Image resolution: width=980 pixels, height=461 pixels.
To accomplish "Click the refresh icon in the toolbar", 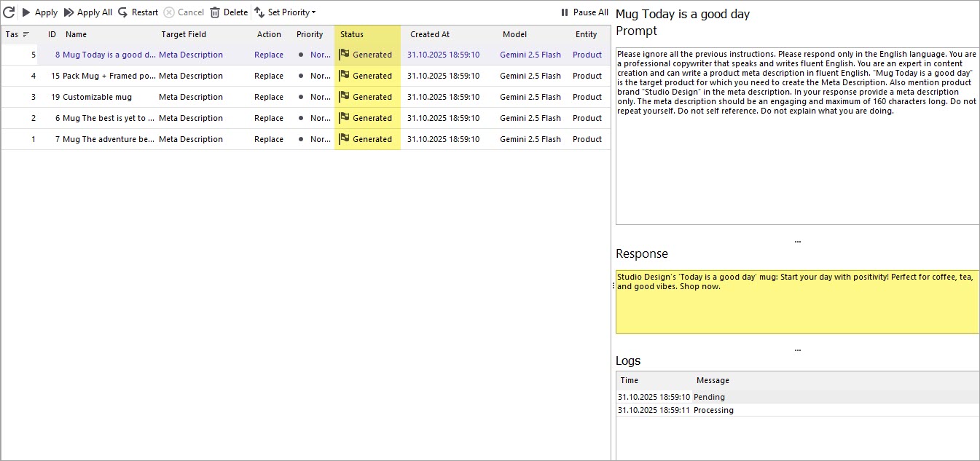I will [9, 12].
